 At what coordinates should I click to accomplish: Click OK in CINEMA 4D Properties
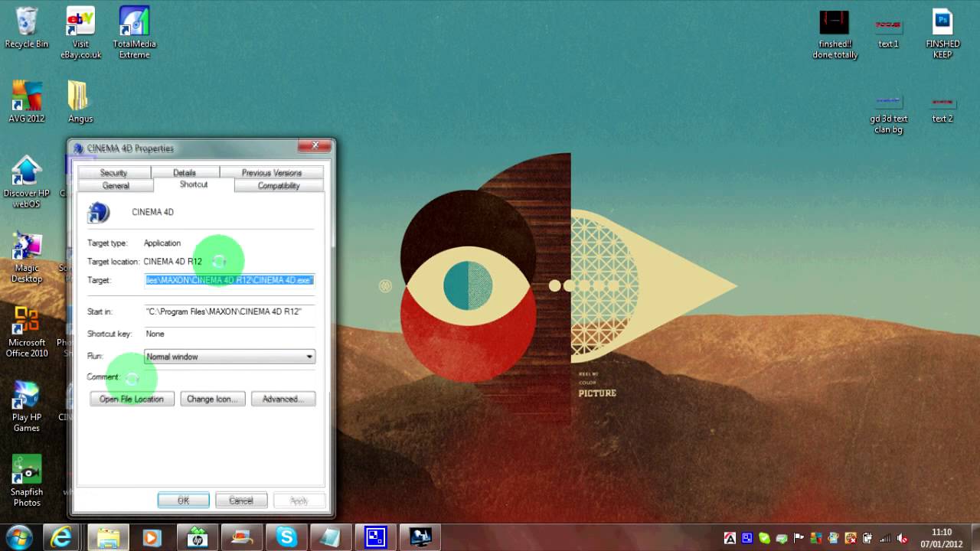[x=183, y=500]
